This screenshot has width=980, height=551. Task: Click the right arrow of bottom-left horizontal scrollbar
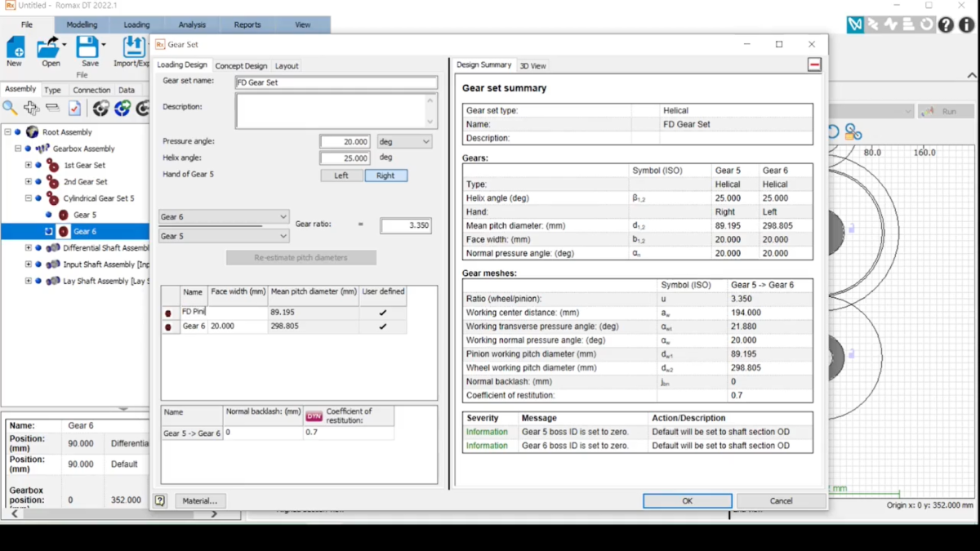[214, 514]
